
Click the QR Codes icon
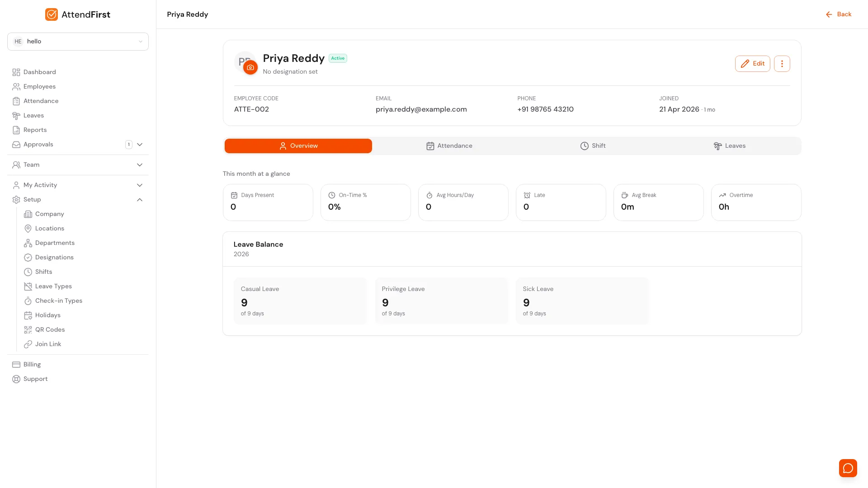tap(28, 330)
